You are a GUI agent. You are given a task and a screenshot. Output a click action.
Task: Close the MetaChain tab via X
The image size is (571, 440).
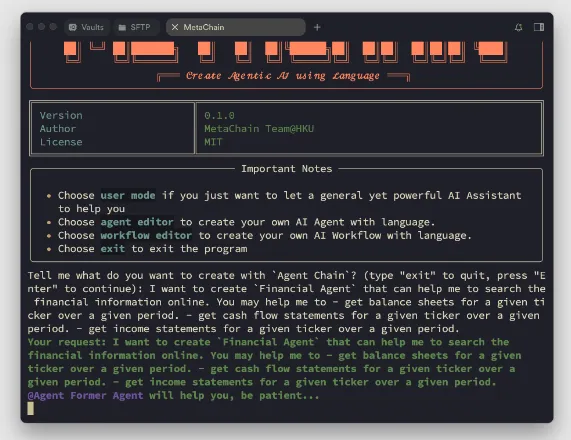point(175,27)
